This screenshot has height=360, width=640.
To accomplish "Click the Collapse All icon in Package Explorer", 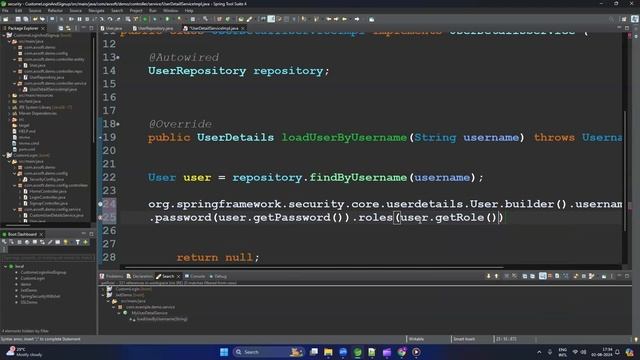I will tap(61, 28).
